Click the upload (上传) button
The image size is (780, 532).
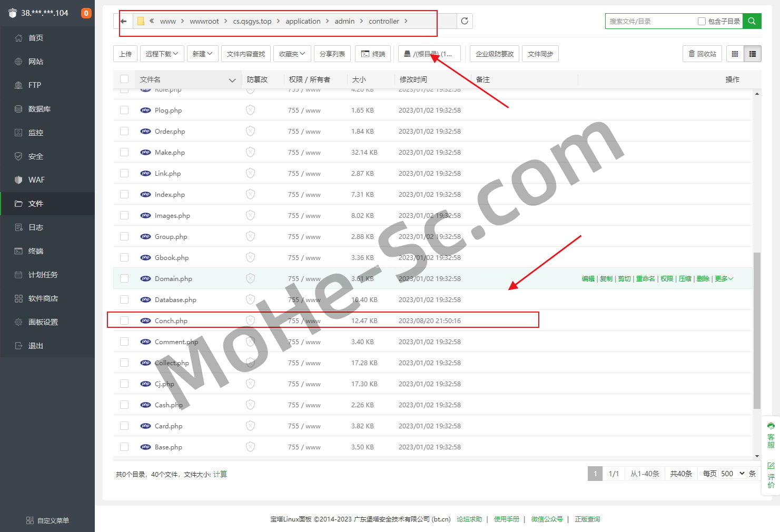pos(125,54)
